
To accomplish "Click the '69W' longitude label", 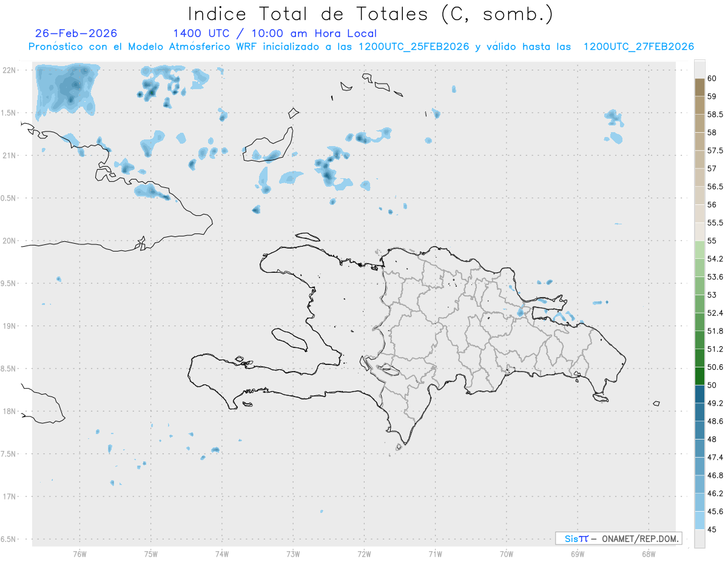I will 578,554.
